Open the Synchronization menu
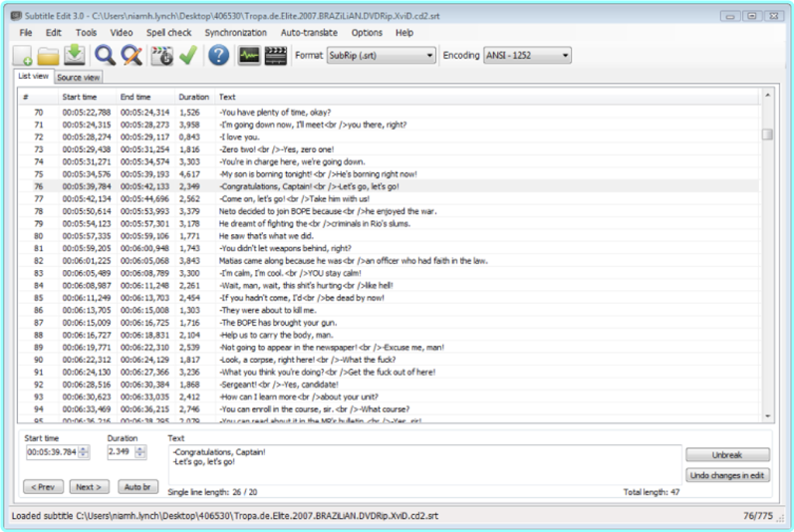Viewport: 794px width, 532px height. tap(235, 33)
